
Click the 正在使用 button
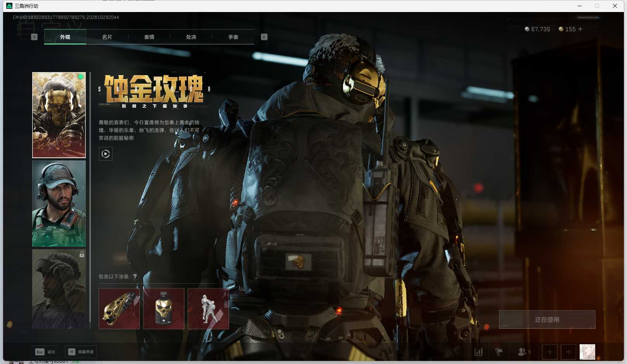547,319
